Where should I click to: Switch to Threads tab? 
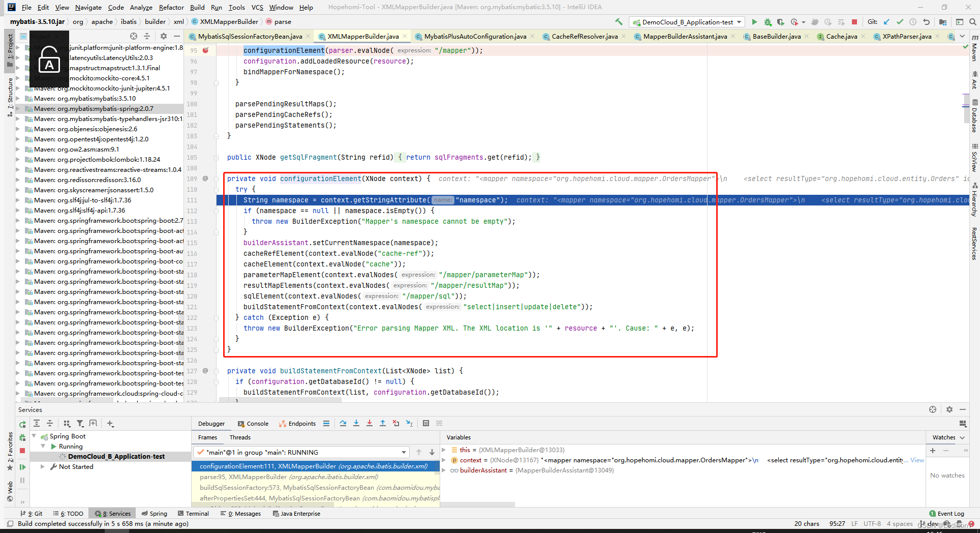(x=240, y=437)
